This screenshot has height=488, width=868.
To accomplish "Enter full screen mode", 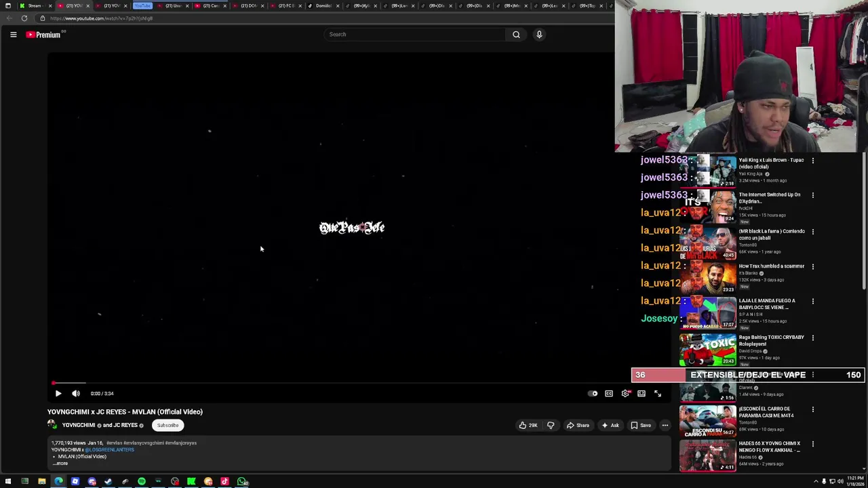I will coord(658,393).
